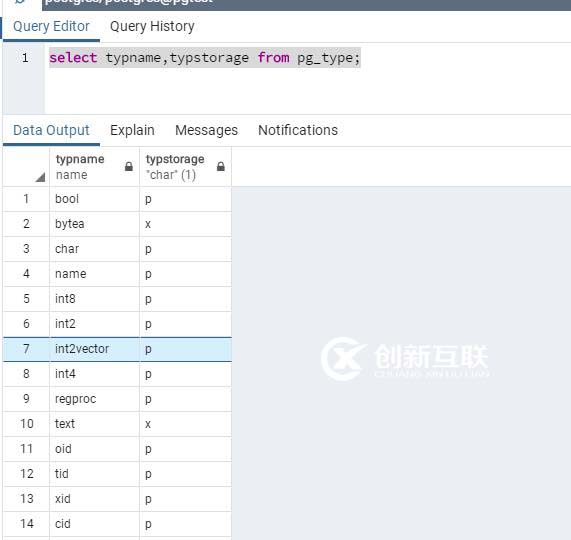
Task: Open the Explain tab
Action: (x=132, y=130)
